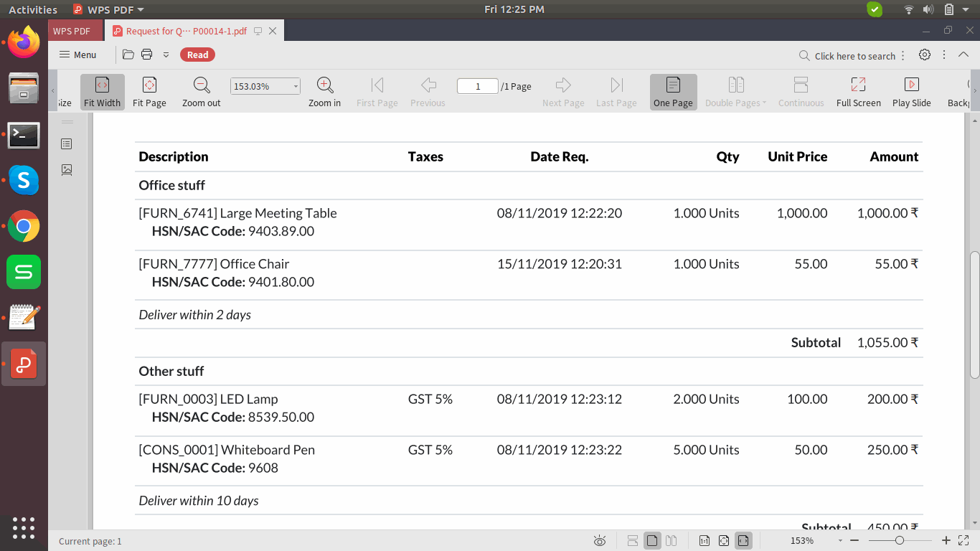The width and height of the screenshot is (980, 551).
Task: Start Play Slide mode
Action: [x=911, y=92]
